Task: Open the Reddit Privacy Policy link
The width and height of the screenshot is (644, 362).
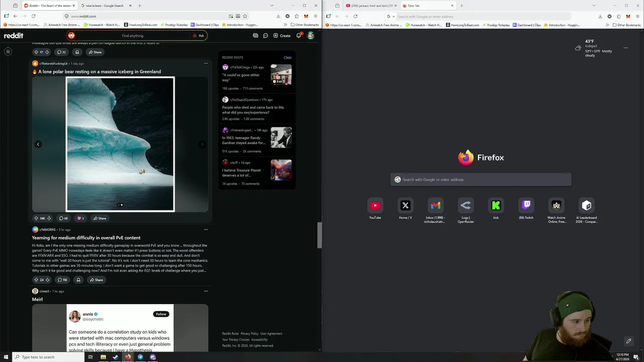Action: pyautogui.click(x=250, y=333)
